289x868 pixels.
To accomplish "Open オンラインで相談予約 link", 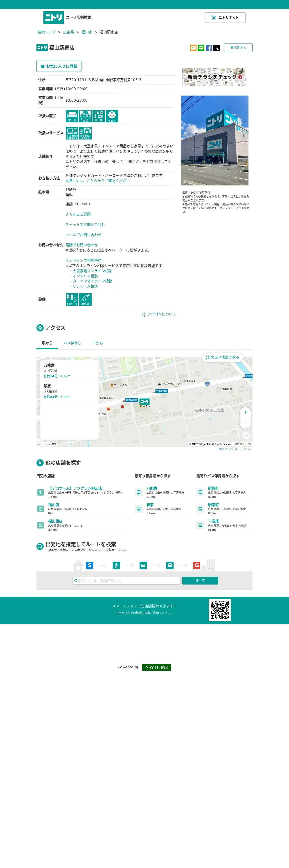I will [x=84, y=260].
